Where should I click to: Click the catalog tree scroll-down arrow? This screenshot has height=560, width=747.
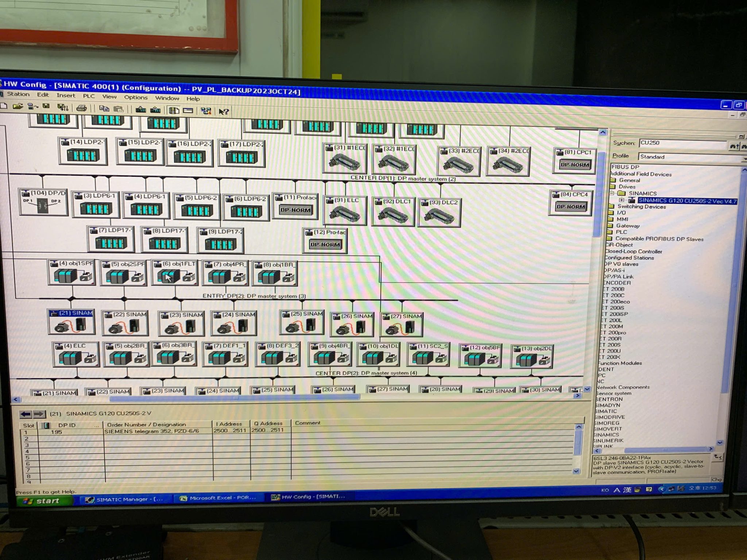pyautogui.click(x=719, y=443)
